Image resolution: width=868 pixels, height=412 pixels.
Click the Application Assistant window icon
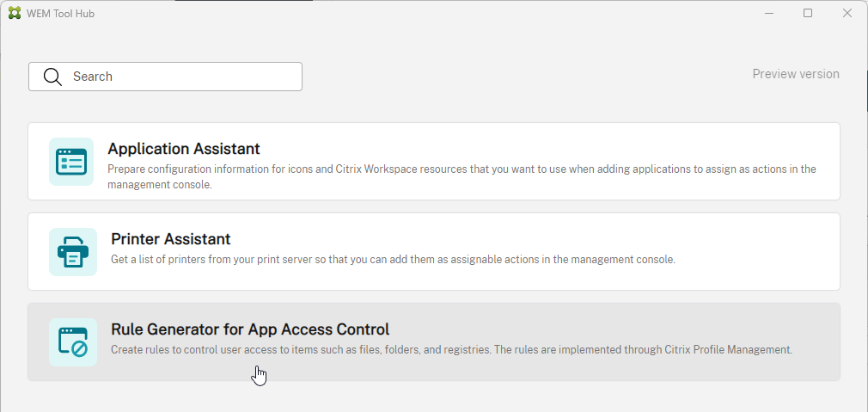click(x=71, y=162)
